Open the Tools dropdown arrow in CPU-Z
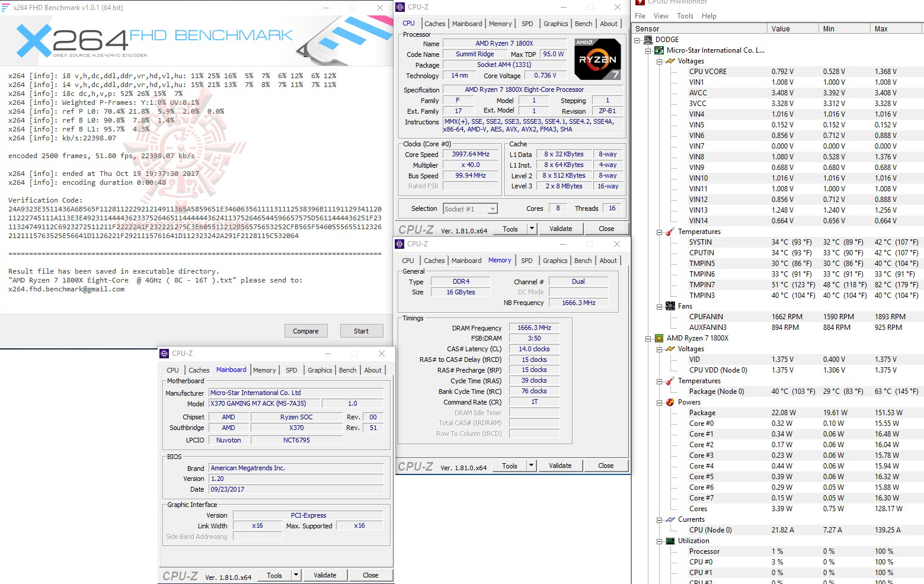924x584 pixels. point(532,229)
